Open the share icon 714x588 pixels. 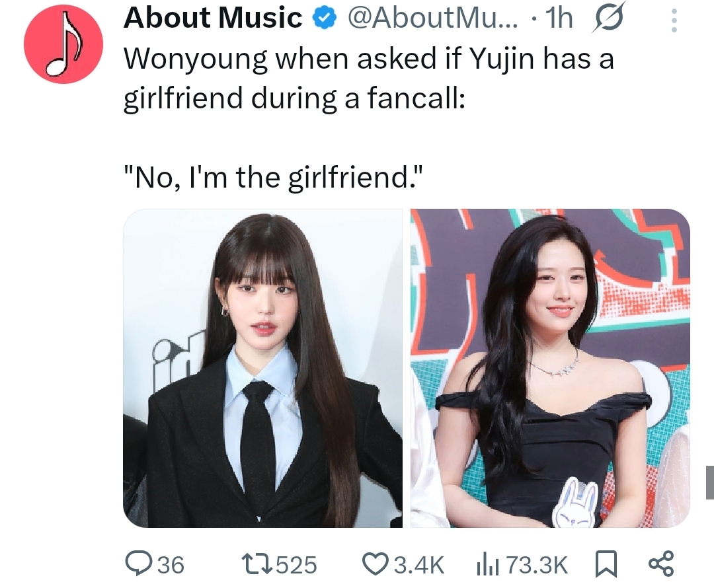click(660, 564)
